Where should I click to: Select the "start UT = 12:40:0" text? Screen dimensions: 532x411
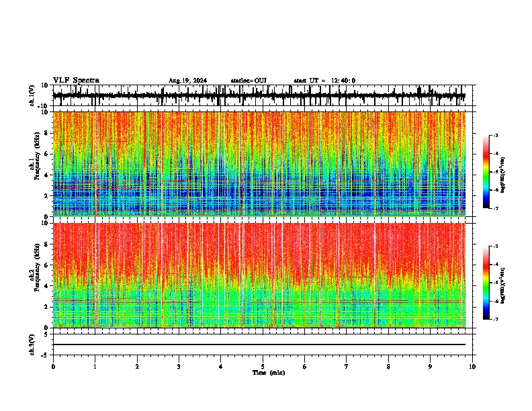click(x=324, y=81)
